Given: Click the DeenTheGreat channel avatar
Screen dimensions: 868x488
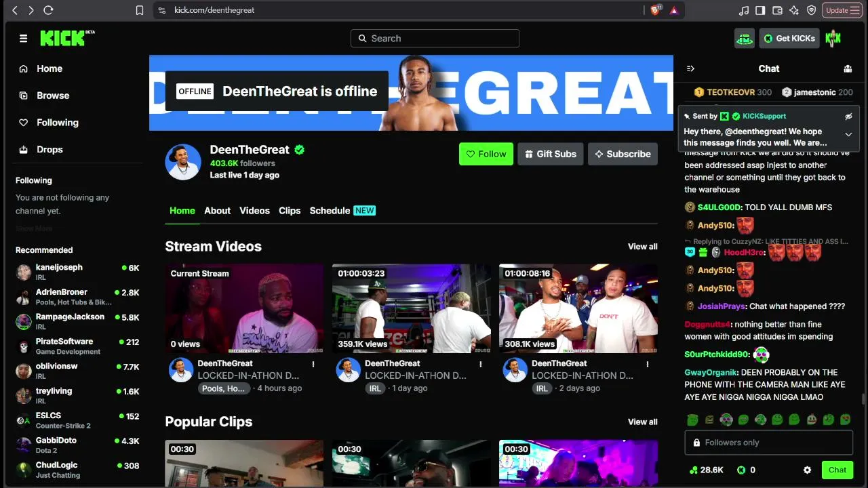Looking at the screenshot, I should [x=183, y=162].
